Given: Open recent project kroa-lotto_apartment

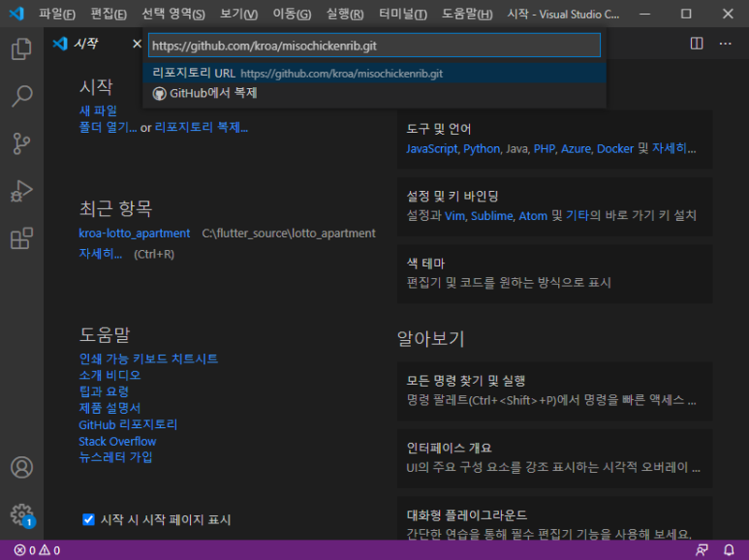Looking at the screenshot, I should tap(135, 233).
